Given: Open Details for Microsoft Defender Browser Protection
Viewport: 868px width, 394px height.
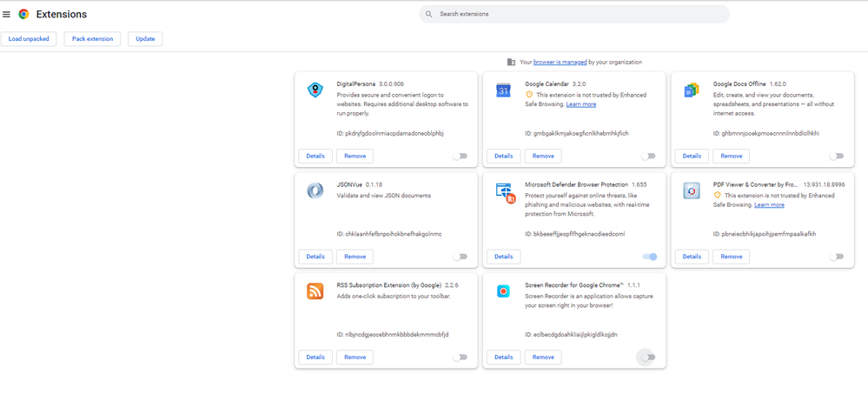Looking at the screenshot, I should coord(504,257).
